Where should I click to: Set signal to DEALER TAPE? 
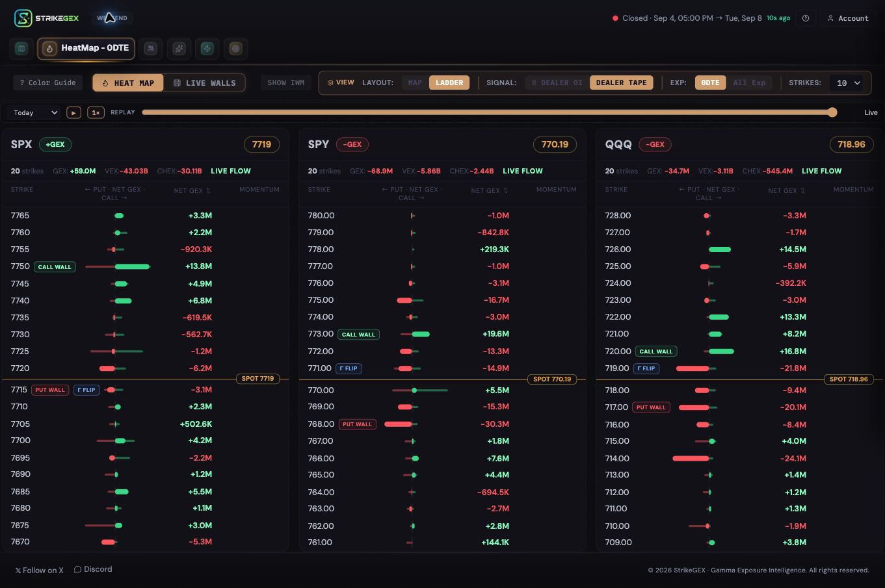621,83
